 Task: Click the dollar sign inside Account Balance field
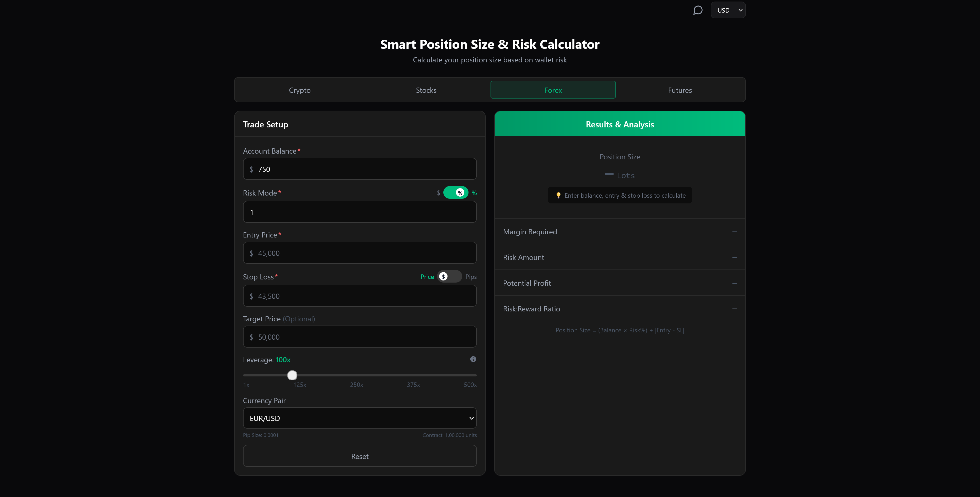point(251,169)
